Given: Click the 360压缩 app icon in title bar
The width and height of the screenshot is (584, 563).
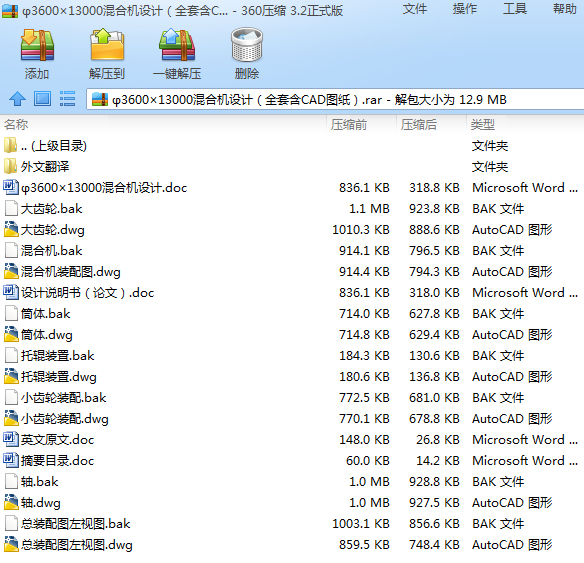Looking at the screenshot, I should coord(10,11).
